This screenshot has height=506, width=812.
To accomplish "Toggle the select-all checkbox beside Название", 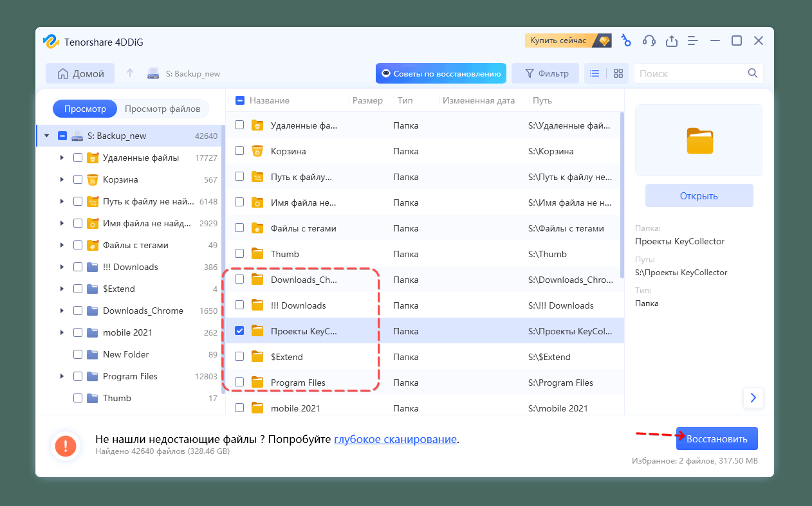I will pos(240,100).
